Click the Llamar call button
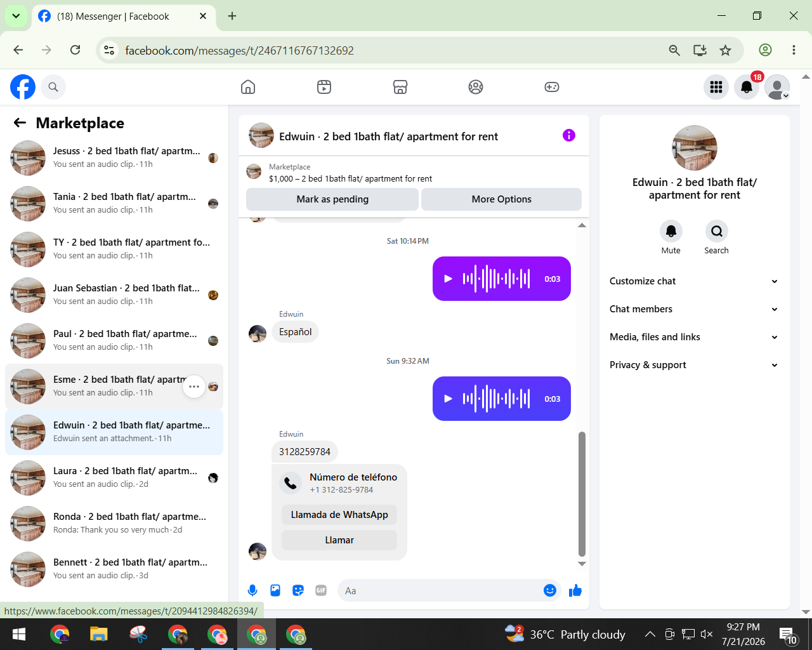Viewport: 812px width, 650px height. (339, 540)
